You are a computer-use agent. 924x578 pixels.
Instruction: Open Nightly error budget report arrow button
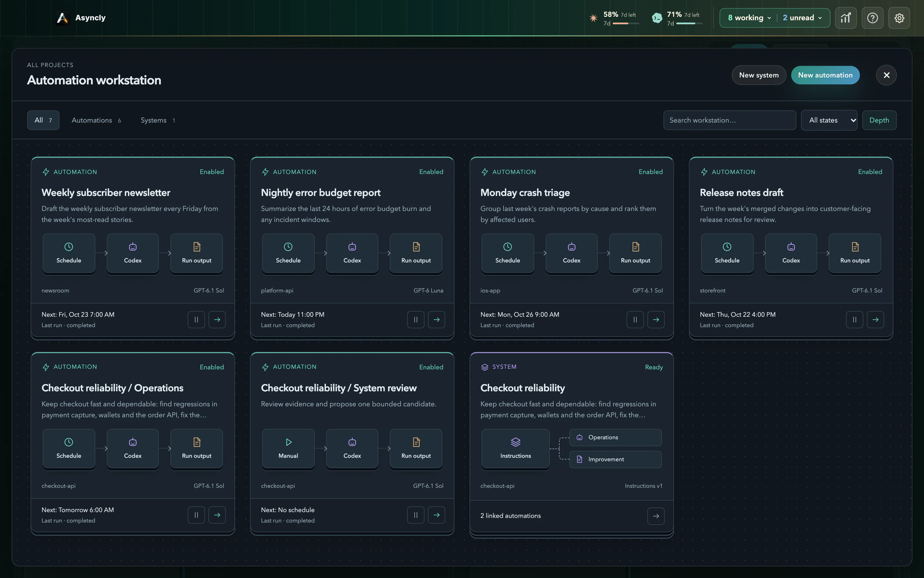click(x=436, y=320)
